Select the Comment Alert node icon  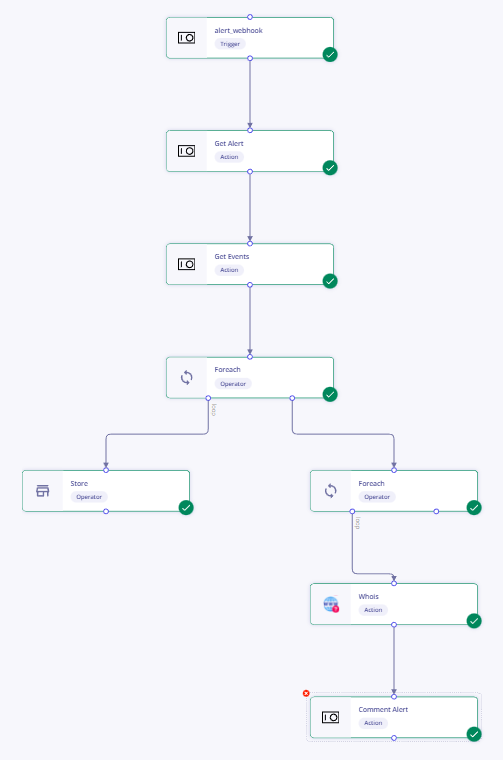point(330,717)
